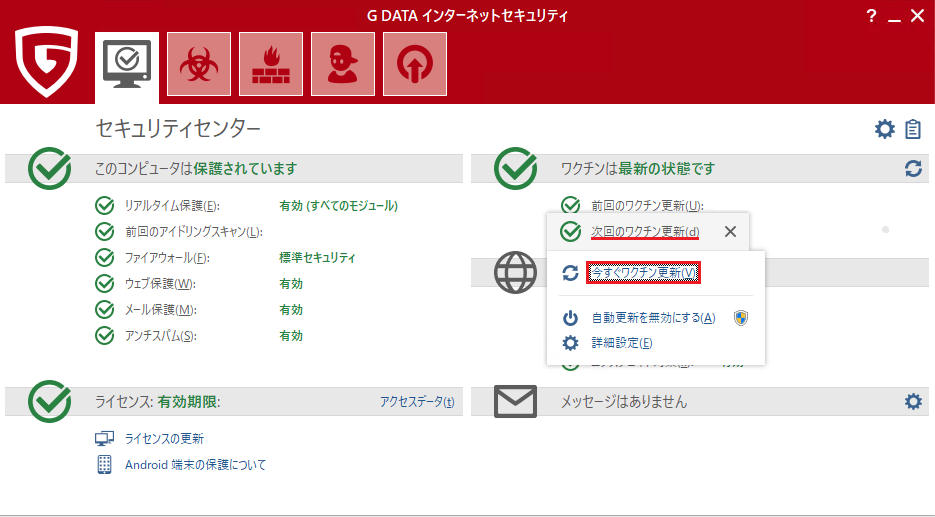Click the ウェブ保護(W) entry

[x=160, y=284]
